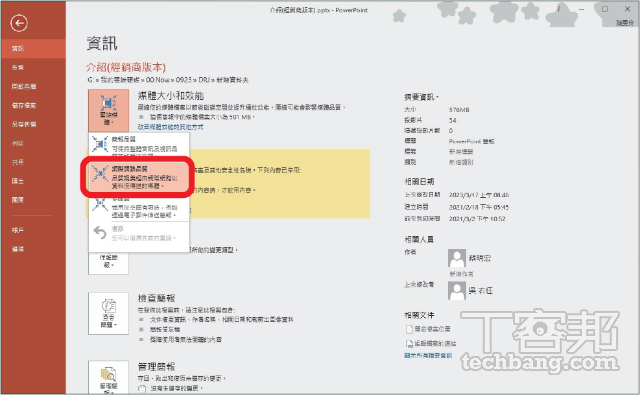Click the 檢查簡報 Check for Issues dropdown button

tap(109, 313)
